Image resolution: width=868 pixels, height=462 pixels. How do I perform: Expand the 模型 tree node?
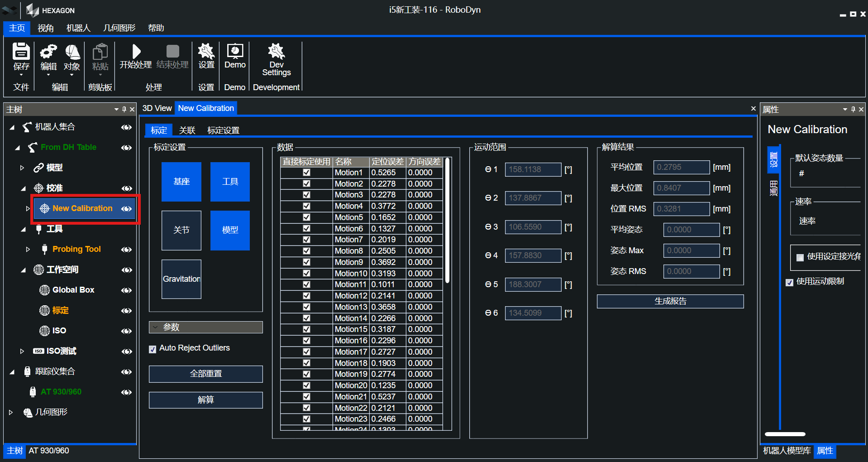pyautogui.click(x=22, y=168)
